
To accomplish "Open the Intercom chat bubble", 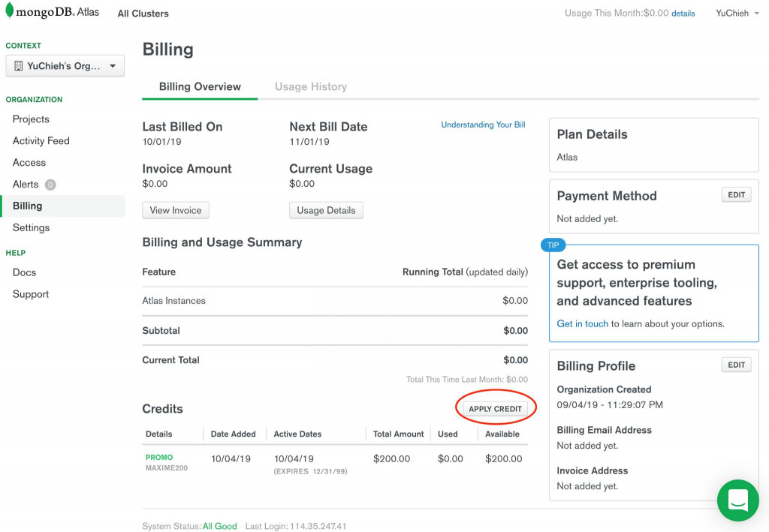I will [737, 500].
